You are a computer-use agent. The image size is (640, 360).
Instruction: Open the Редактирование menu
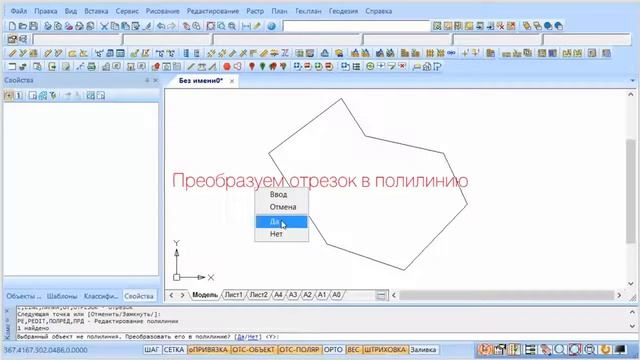click(x=213, y=11)
